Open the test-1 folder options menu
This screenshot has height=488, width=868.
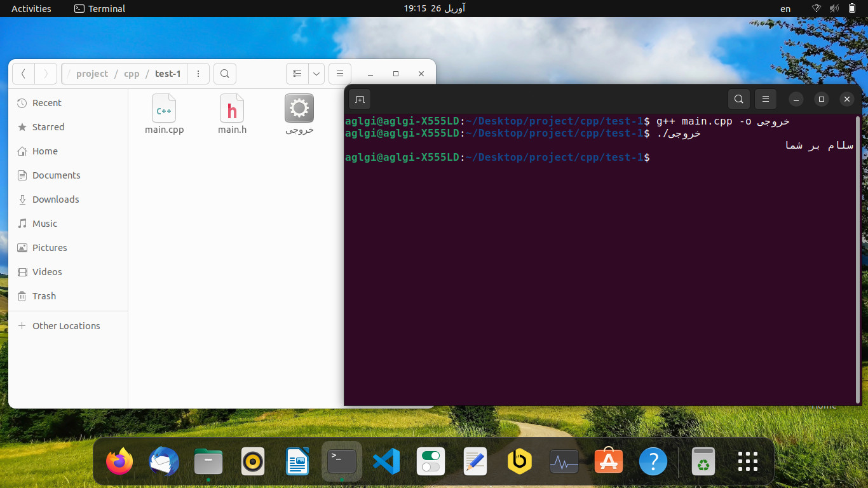pyautogui.click(x=198, y=74)
